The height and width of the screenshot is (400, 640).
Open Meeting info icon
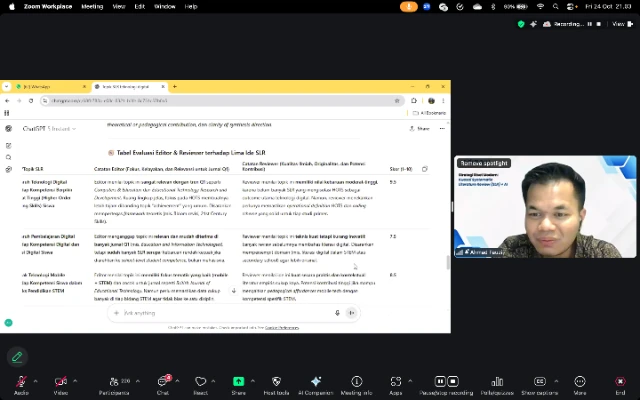tap(356, 381)
